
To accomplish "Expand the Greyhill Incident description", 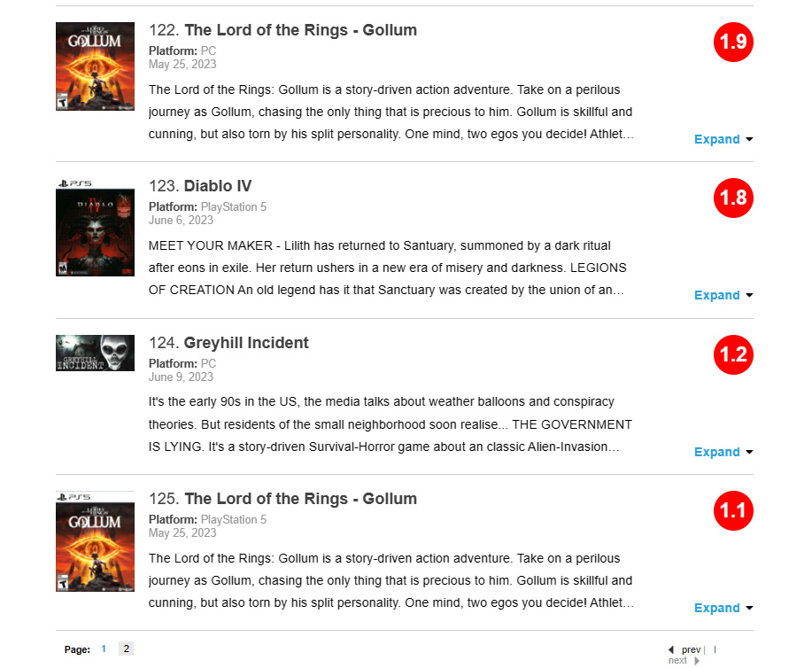I will (723, 452).
